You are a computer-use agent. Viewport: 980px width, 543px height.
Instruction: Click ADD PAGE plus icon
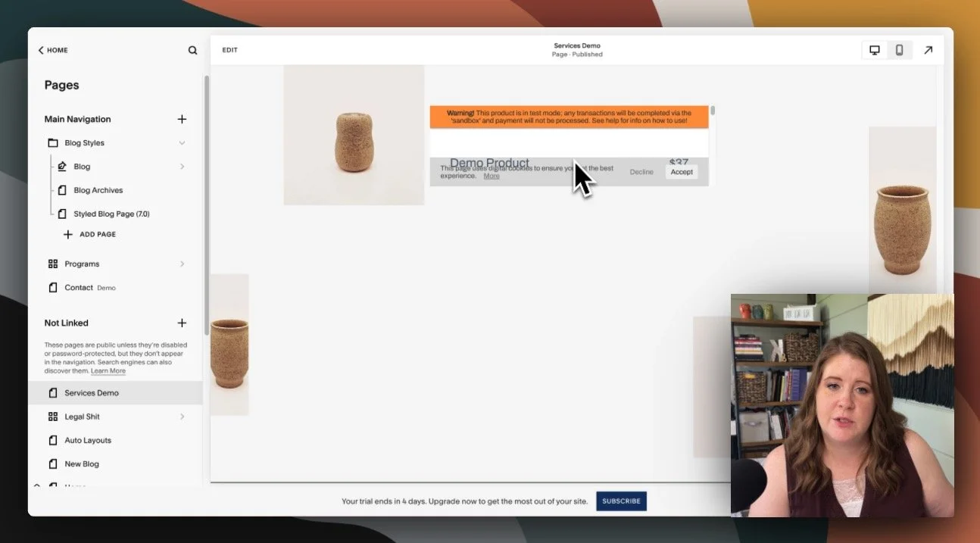click(68, 234)
